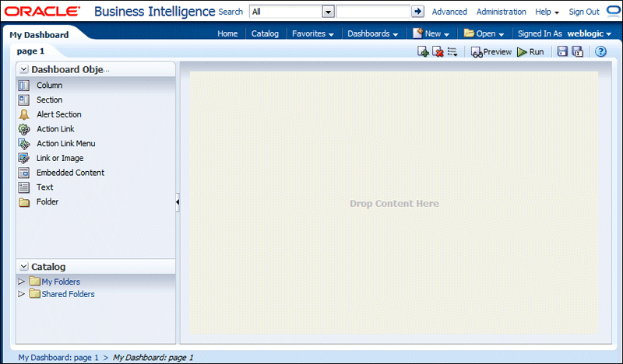Open the Favorites dropdown menu
The image size is (623, 364).
click(x=313, y=33)
